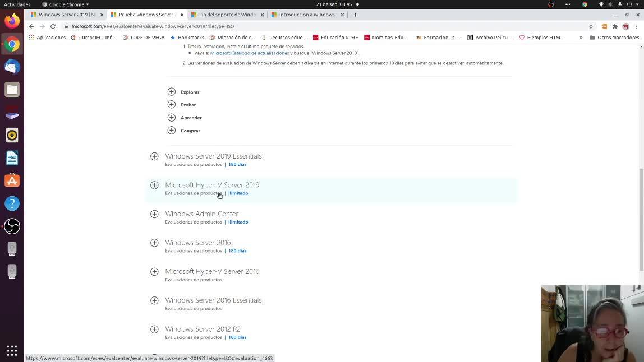Open Recursos educ... bookmark
The image size is (644, 362).
pos(284,38)
